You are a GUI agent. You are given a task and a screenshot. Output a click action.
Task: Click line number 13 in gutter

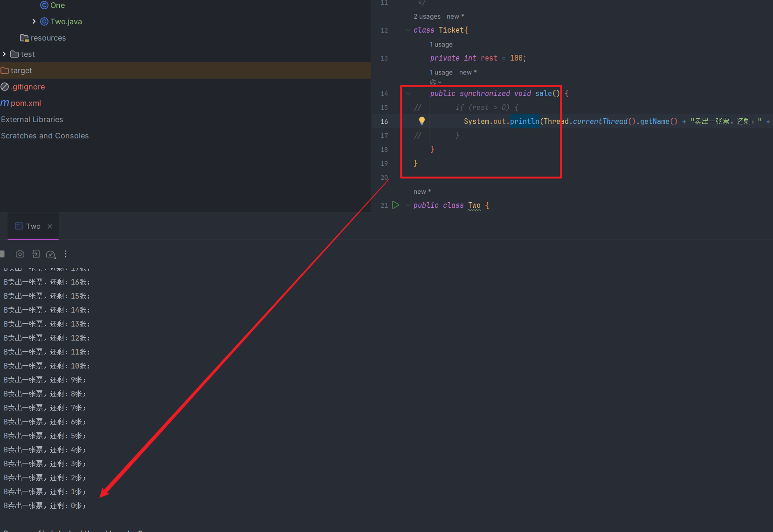point(384,58)
